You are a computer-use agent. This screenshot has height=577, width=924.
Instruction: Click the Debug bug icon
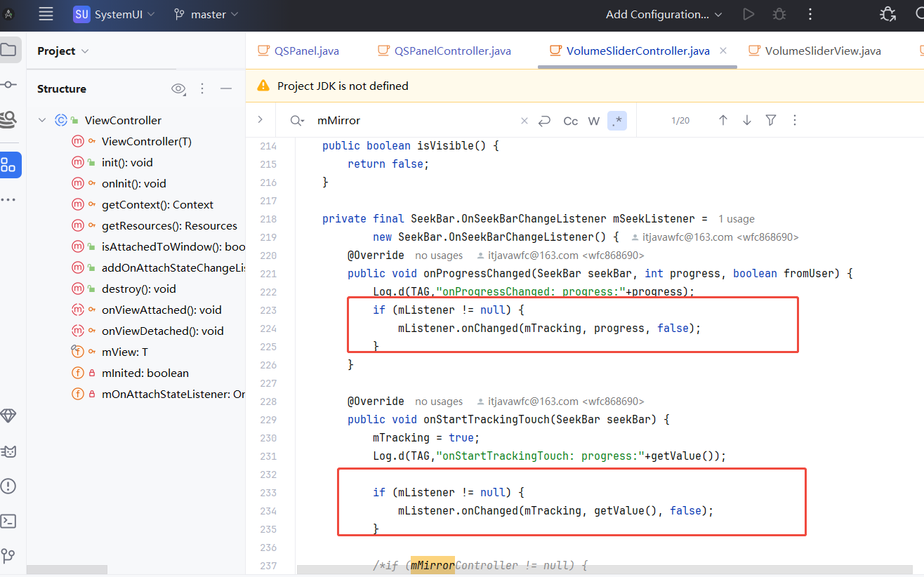tap(779, 14)
